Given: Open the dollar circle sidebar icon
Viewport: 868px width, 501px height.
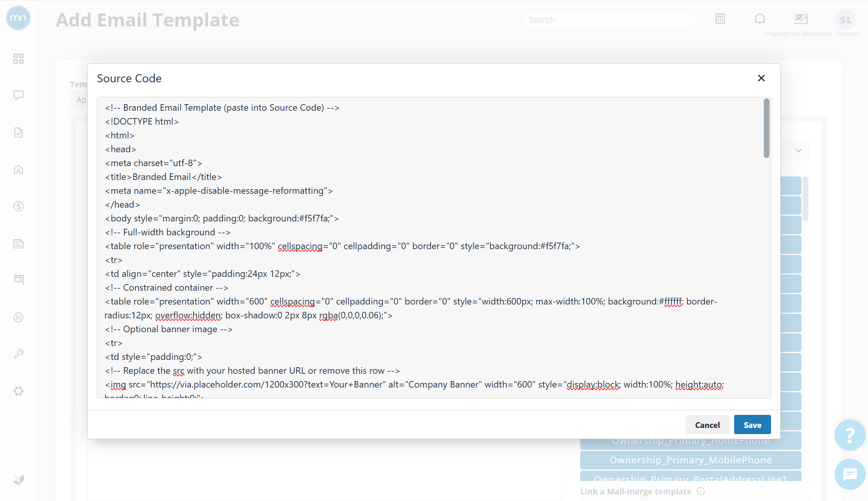Looking at the screenshot, I should coord(18,206).
